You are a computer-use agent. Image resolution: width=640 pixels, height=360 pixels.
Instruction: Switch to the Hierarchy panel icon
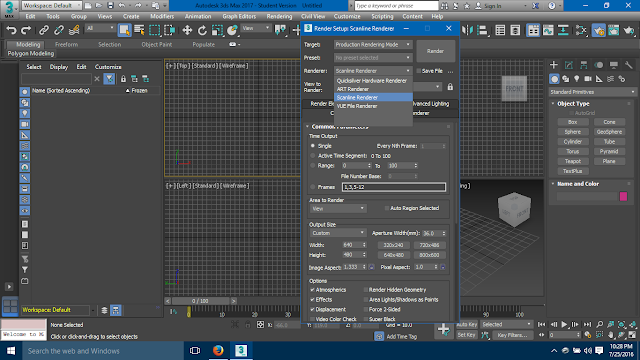pyautogui.click(x=584, y=65)
